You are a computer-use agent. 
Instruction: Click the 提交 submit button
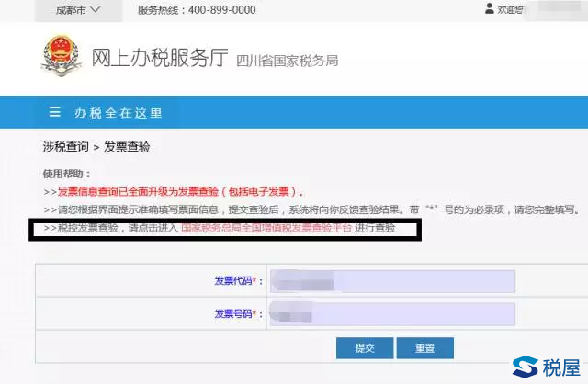[x=365, y=348]
